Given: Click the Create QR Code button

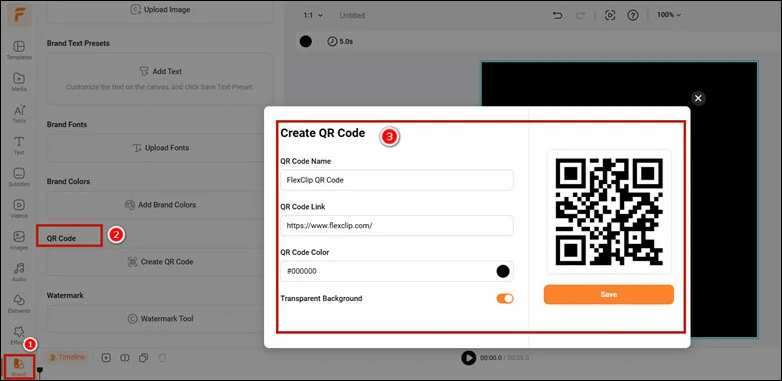Looking at the screenshot, I should pyautogui.click(x=160, y=262).
